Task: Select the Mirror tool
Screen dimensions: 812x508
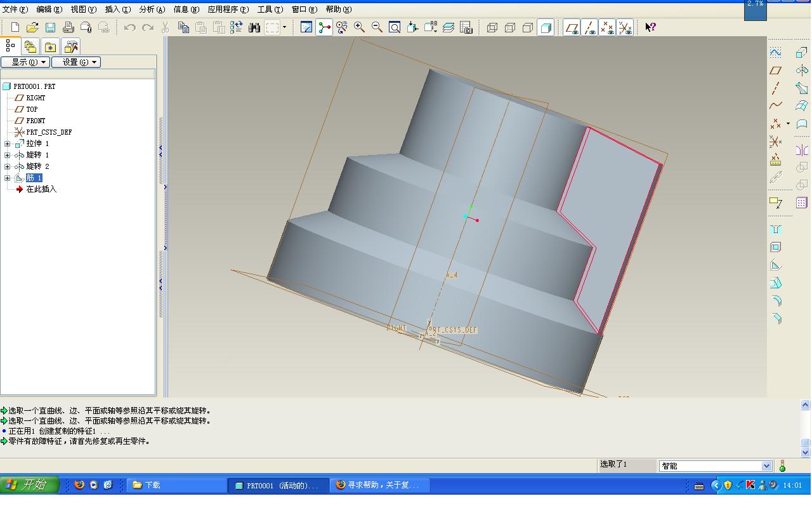Action: (x=802, y=150)
